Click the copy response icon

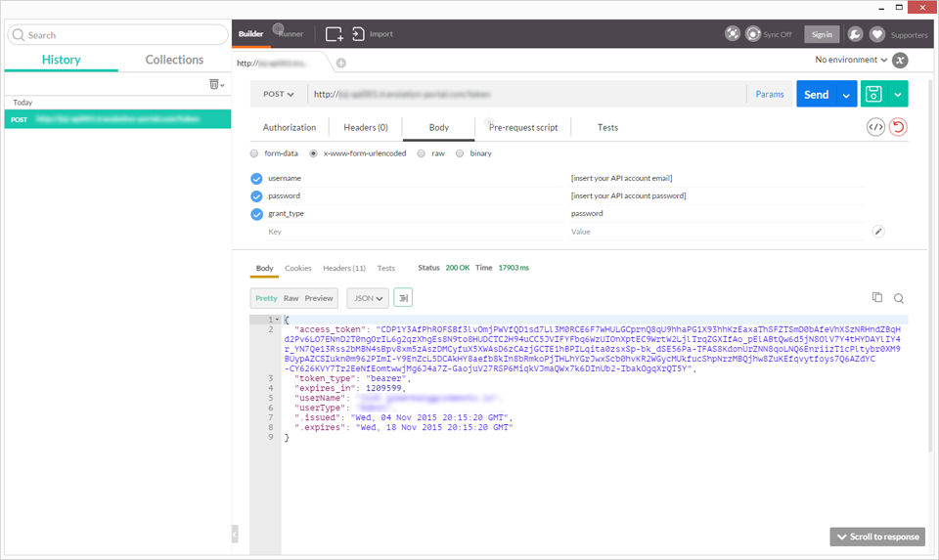click(x=877, y=297)
